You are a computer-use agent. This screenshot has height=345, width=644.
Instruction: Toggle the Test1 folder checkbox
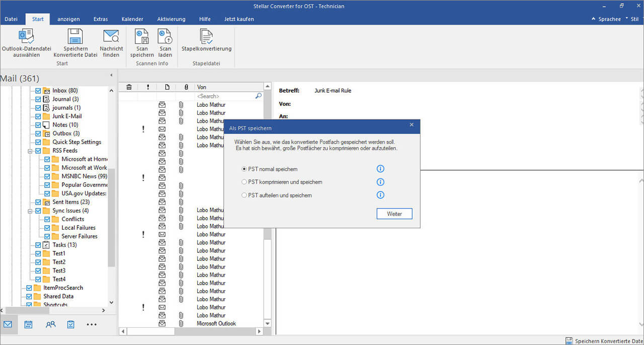tap(38, 253)
